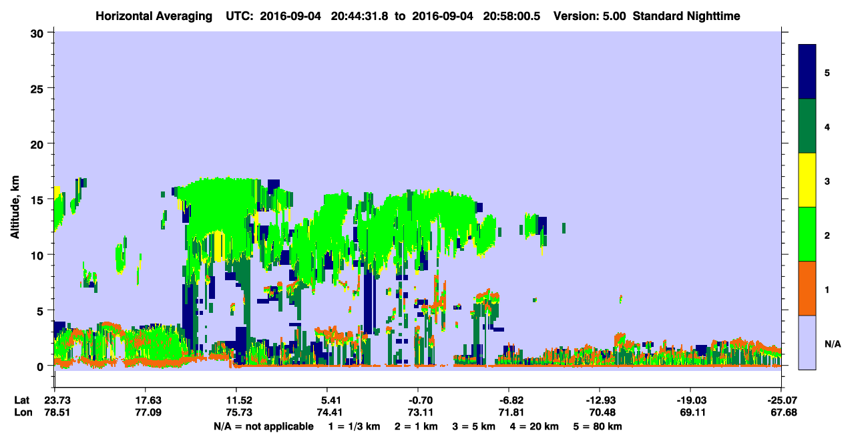Click the 30 tick label on altitude axis
This screenshot has width=868, height=445.
[x=39, y=33]
